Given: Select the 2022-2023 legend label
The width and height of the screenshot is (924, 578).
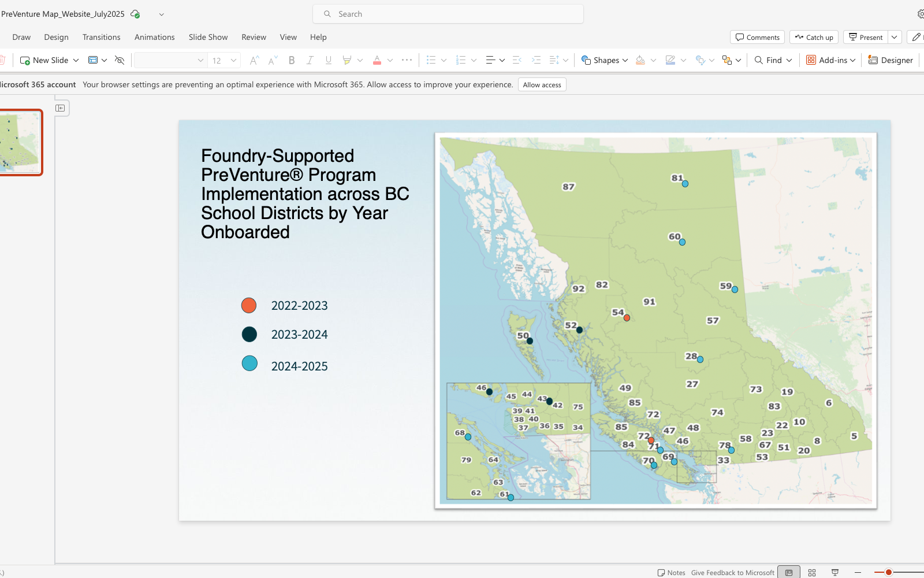Looking at the screenshot, I should [x=299, y=305].
